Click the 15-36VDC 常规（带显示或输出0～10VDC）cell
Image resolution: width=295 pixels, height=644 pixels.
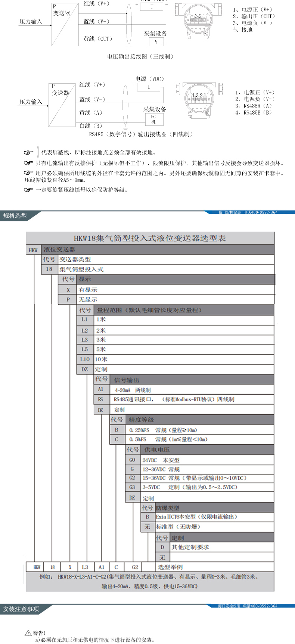click(x=207, y=478)
